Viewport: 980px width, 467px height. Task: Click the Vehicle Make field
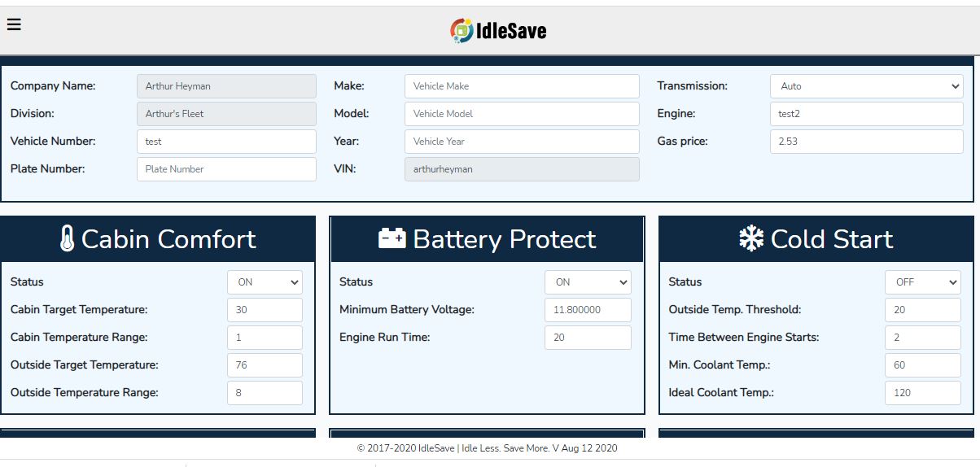click(521, 86)
